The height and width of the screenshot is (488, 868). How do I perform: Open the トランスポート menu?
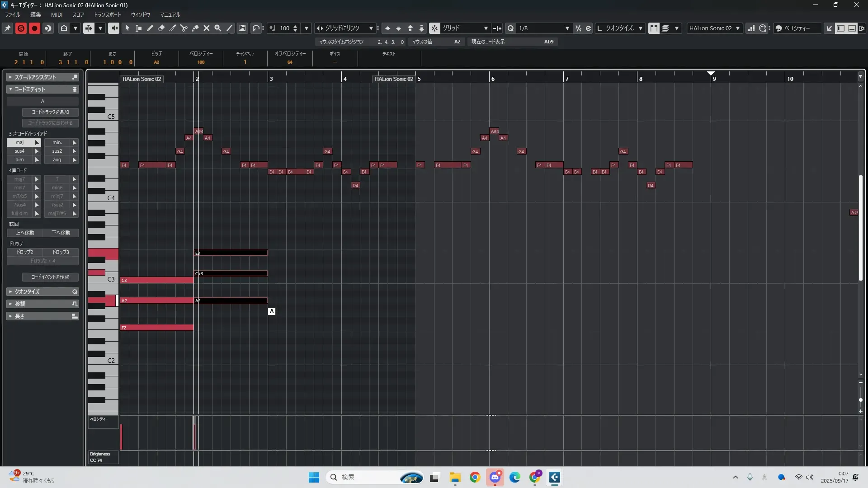coord(108,14)
